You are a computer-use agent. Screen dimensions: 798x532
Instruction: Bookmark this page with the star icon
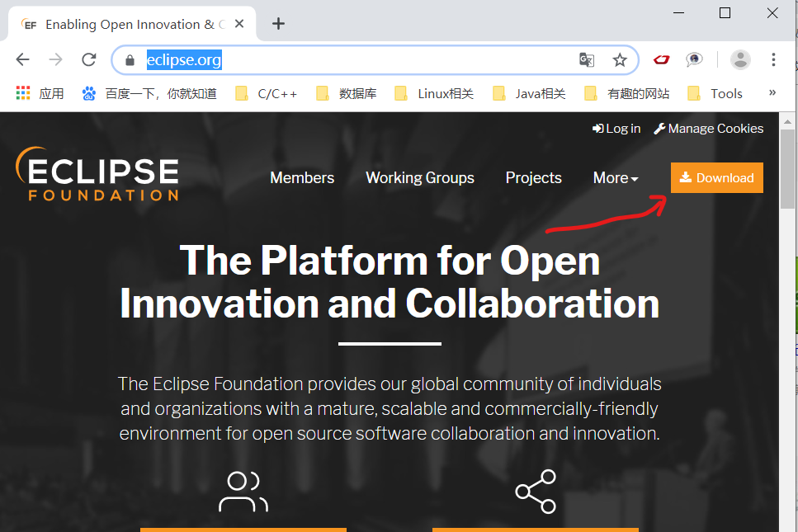620,60
